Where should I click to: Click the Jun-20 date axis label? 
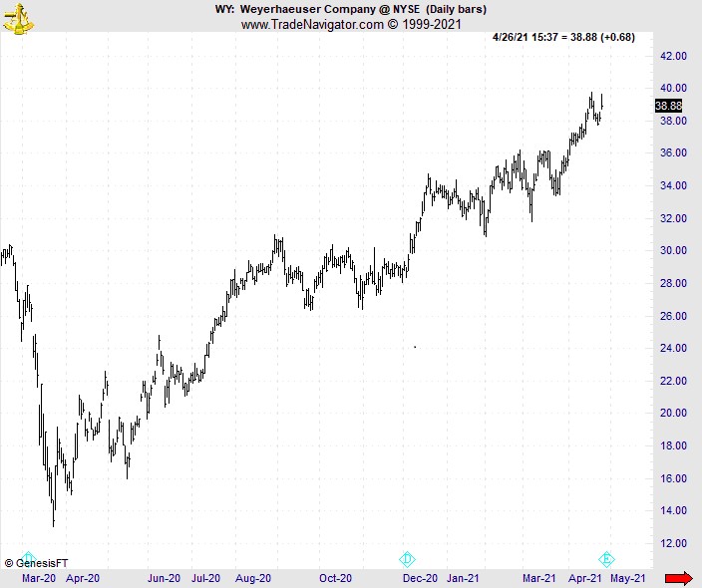[x=164, y=578]
